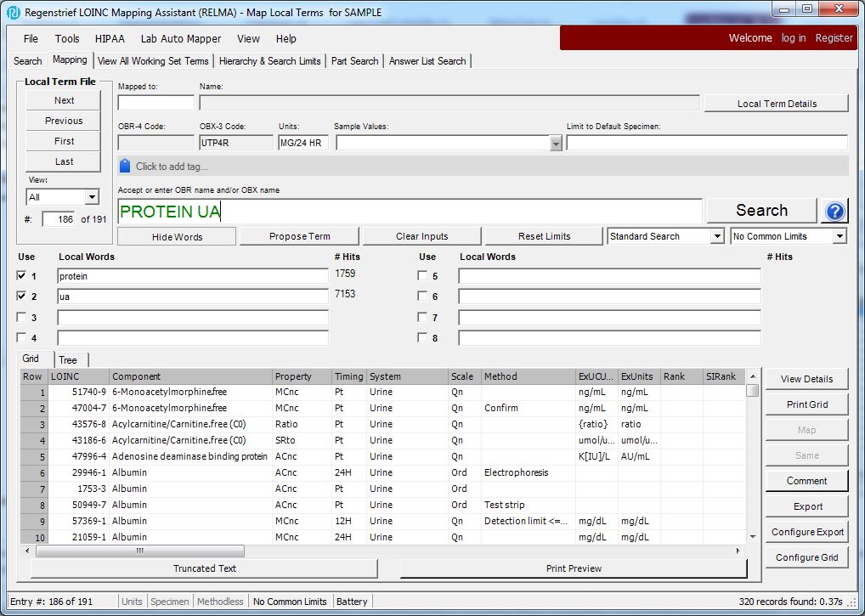Jump to First local term
Screen dimensions: 865x616
(64, 141)
